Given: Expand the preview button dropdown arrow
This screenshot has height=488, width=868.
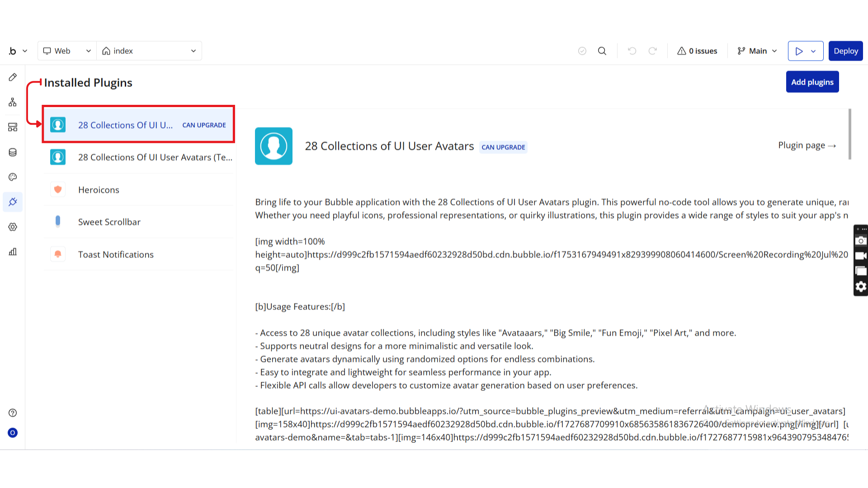Looking at the screenshot, I should [814, 51].
